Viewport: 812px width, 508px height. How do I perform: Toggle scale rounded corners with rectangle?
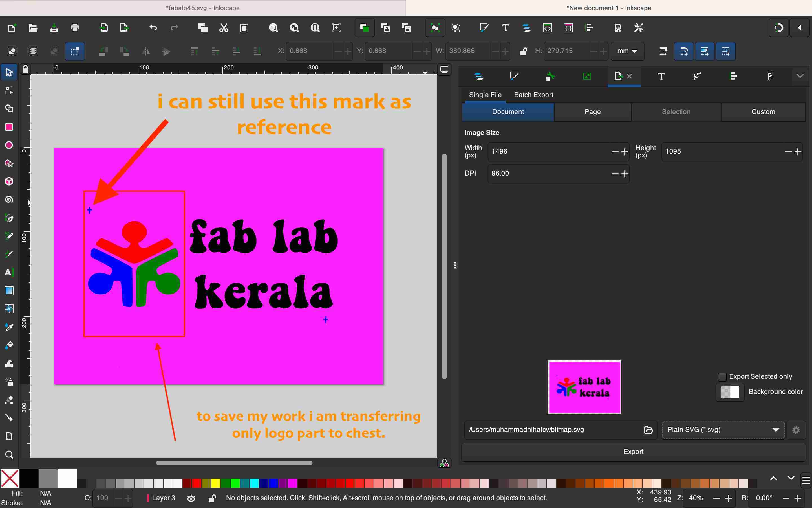(x=684, y=51)
